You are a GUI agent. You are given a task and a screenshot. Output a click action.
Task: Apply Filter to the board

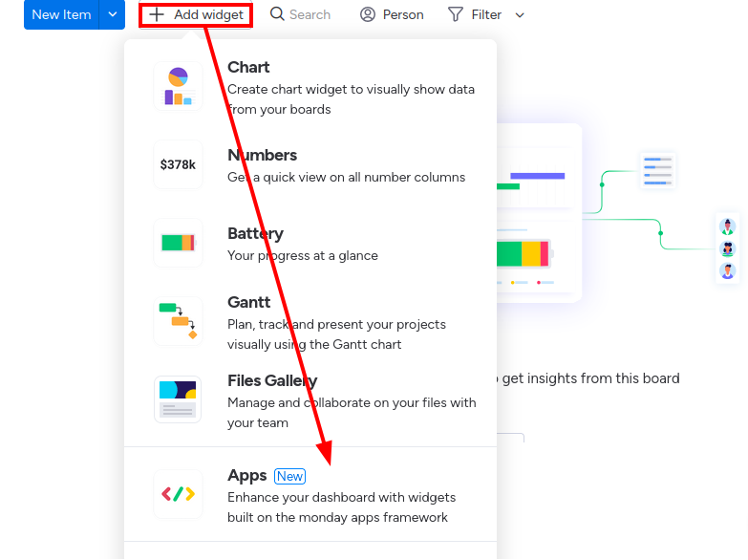click(475, 14)
